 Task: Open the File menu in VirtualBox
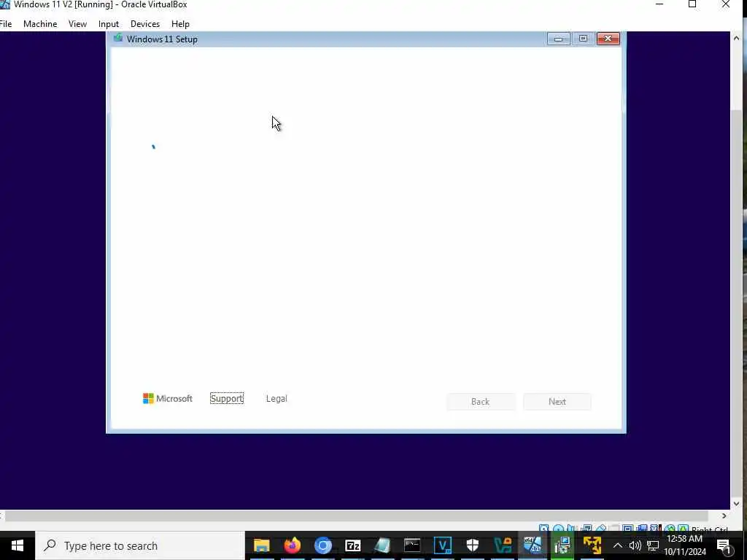click(x=6, y=24)
